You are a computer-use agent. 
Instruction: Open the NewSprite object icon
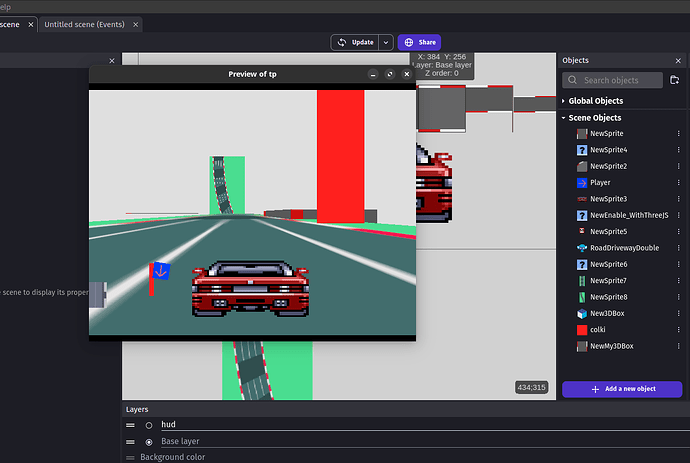pos(582,133)
